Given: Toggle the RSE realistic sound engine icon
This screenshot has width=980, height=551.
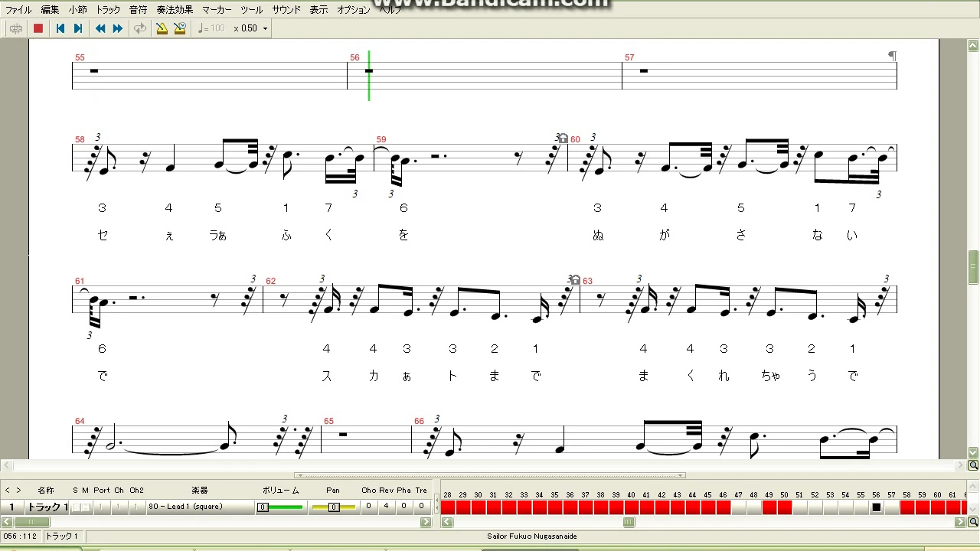Looking at the screenshot, I should pyautogui.click(x=16, y=28).
